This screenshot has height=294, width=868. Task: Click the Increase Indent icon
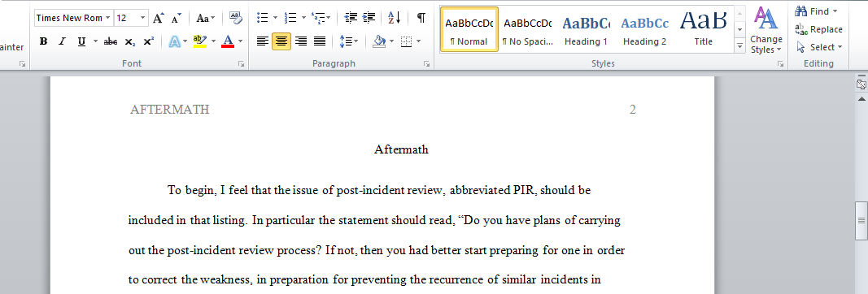pyautogui.click(x=369, y=18)
